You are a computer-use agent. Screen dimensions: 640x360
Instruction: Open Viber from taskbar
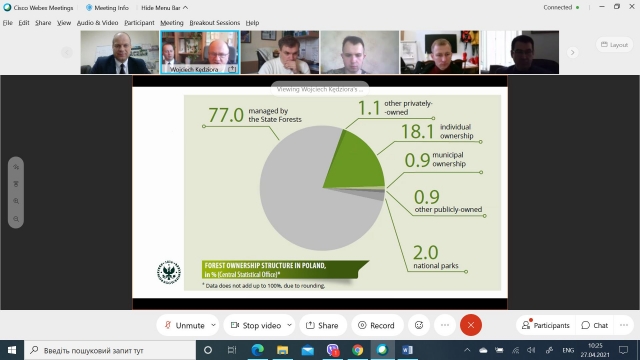333,350
